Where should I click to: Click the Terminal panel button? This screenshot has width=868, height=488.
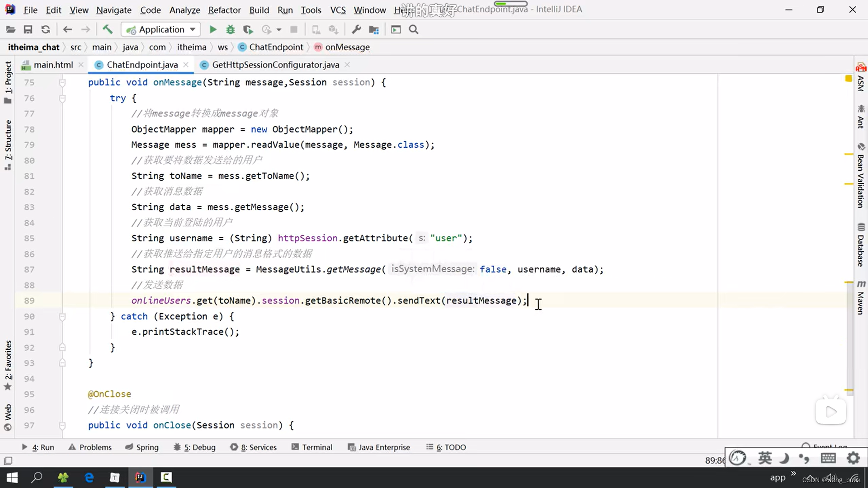click(317, 447)
